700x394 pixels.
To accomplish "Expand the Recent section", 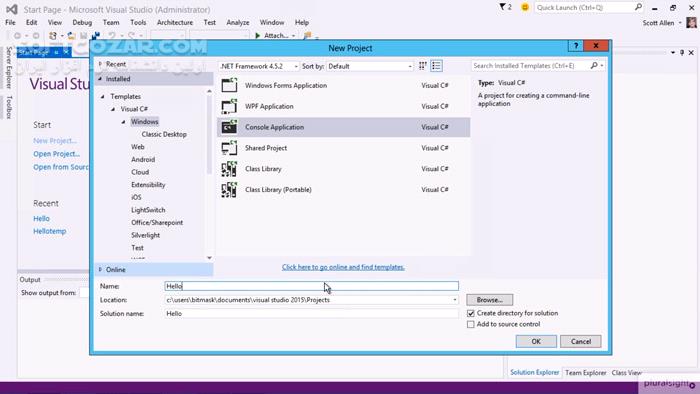I will (100, 64).
